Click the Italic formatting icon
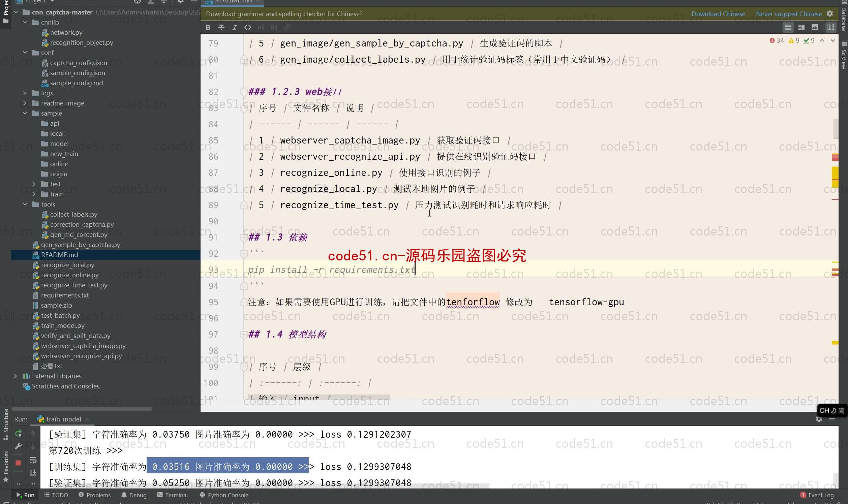The width and height of the screenshot is (848, 504). [x=234, y=27]
